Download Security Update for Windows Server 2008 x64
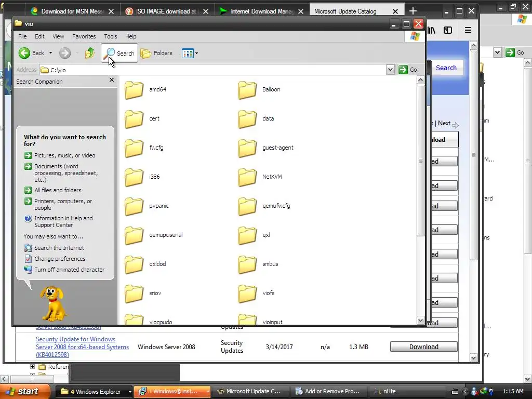 [424, 347]
